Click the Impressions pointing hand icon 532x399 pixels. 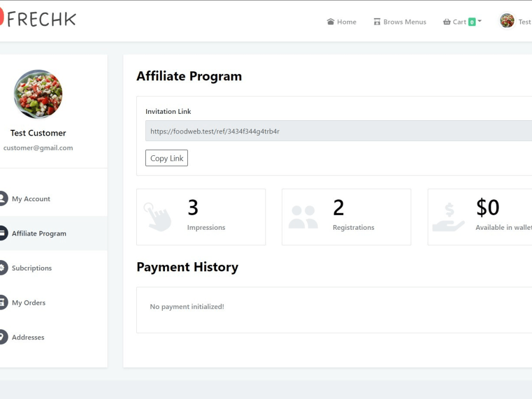coord(157,217)
